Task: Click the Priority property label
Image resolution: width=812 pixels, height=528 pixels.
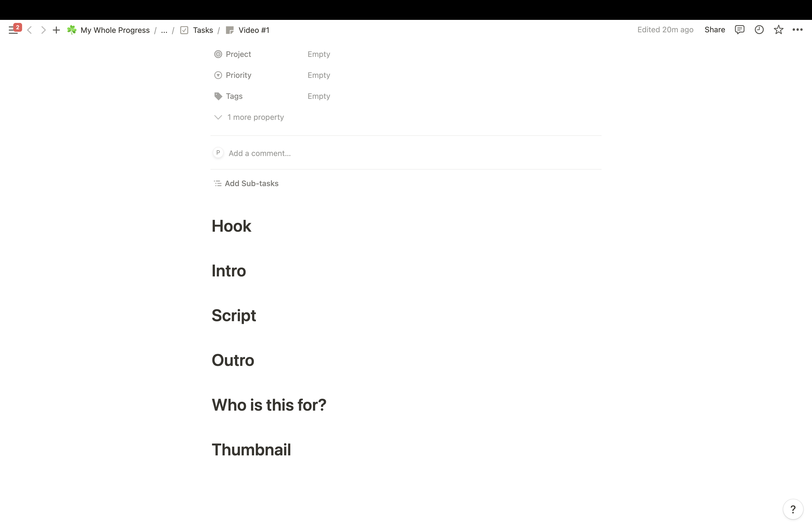Action: click(x=238, y=75)
